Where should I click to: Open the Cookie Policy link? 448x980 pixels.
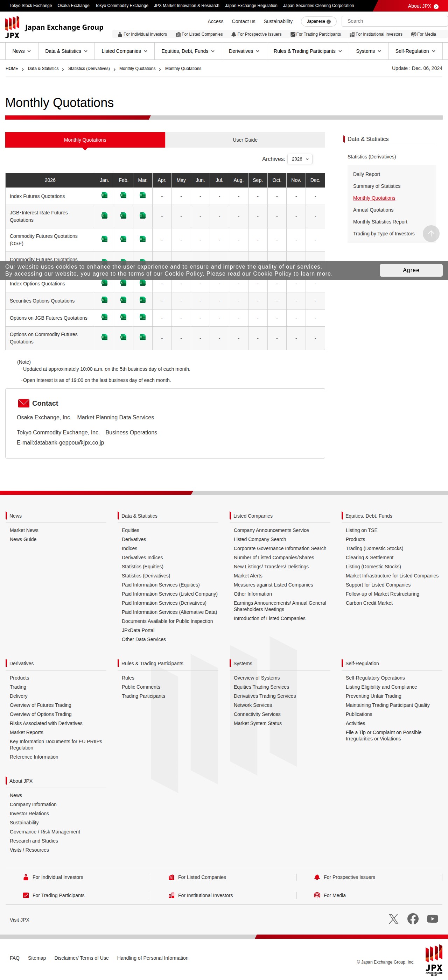click(272, 274)
